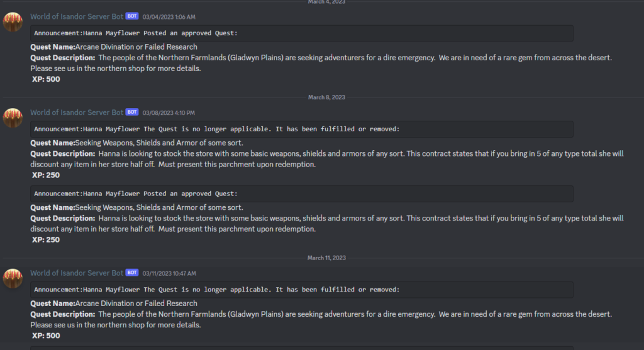Click the 03/08/2023 4:10 PM timestamp
644x350 pixels.
click(x=169, y=113)
